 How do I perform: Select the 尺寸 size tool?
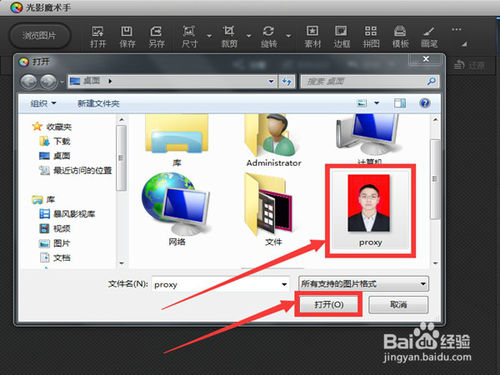(189, 37)
